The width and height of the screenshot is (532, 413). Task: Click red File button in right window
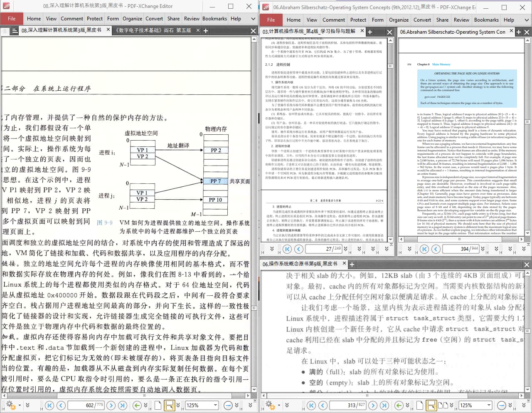click(271, 20)
